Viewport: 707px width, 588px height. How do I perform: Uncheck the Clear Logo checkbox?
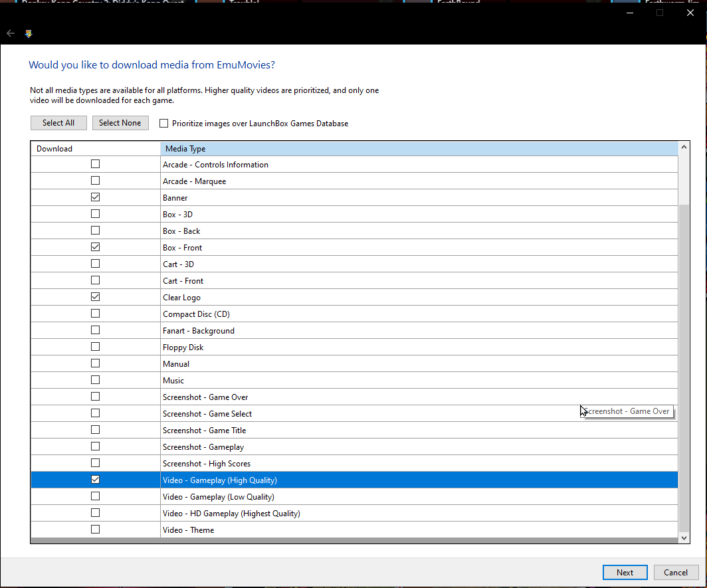click(x=95, y=297)
